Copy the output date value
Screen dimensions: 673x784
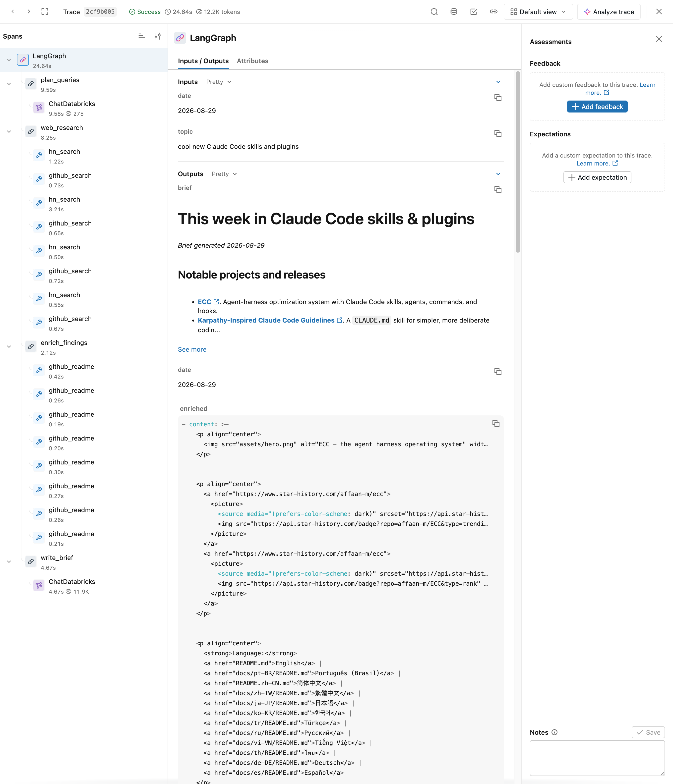(x=498, y=372)
